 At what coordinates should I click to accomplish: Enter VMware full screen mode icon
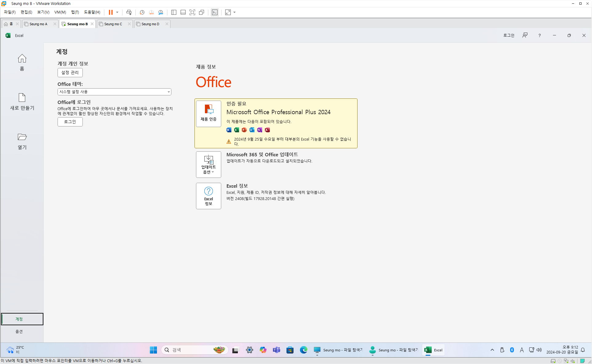click(192, 12)
